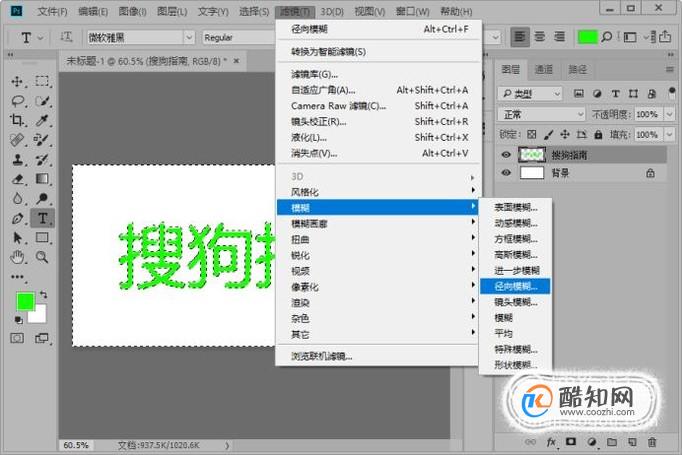The height and width of the screenshot is (455, 682).
Task: Toggle lock position
Action: point(565,134)
